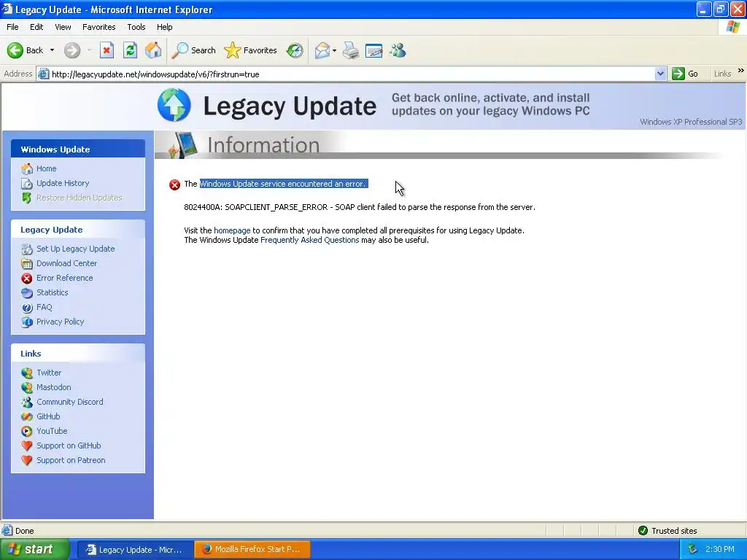The width and height of the screenshot is (747, 560).
Task: Open the Back history dropdown arrow
Action: [52, 50]
